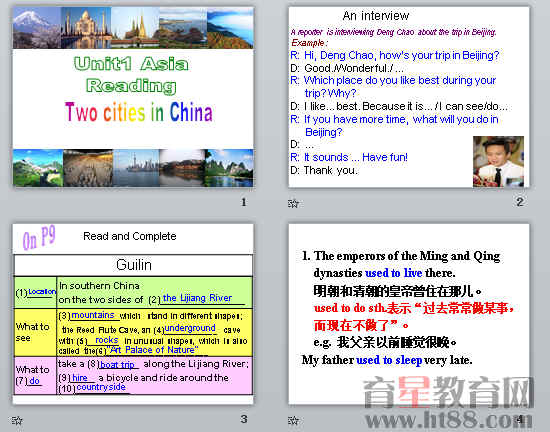550x432 pixels.
Task: Click the animation star icon below slide 3
Action: click(17, 420)
